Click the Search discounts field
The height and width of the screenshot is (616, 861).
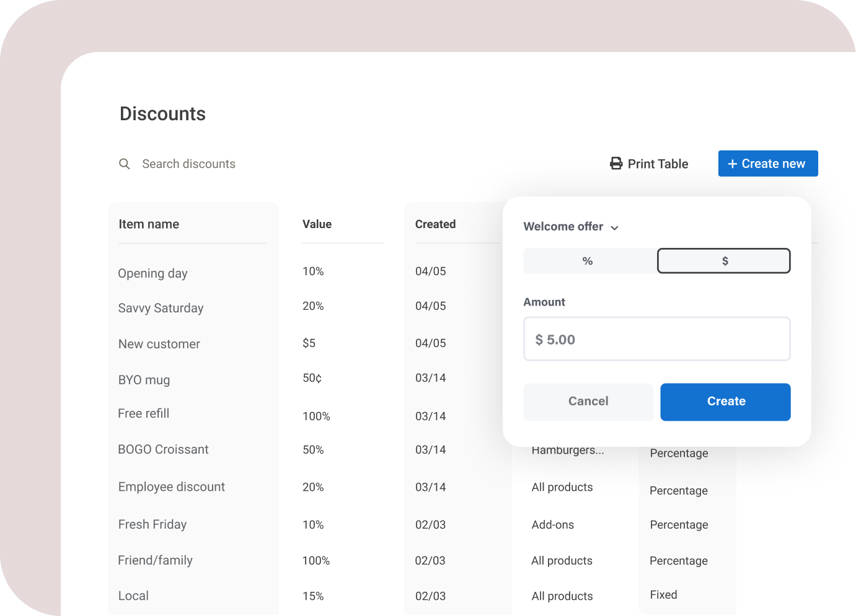[189, 164]
